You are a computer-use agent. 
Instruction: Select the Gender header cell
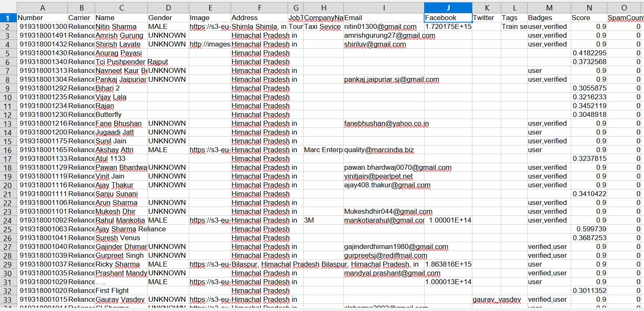pos(168,18)
